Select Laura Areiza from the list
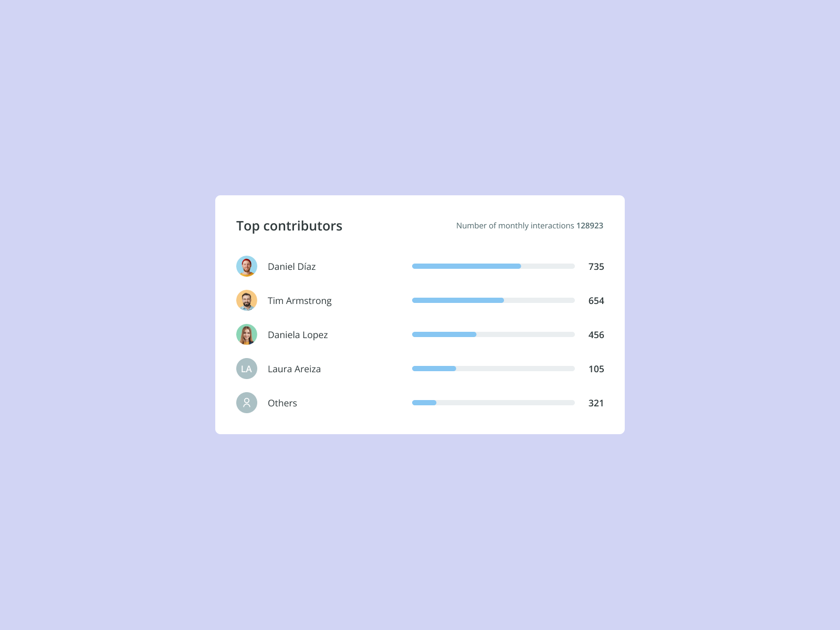 tap(294, 369)
